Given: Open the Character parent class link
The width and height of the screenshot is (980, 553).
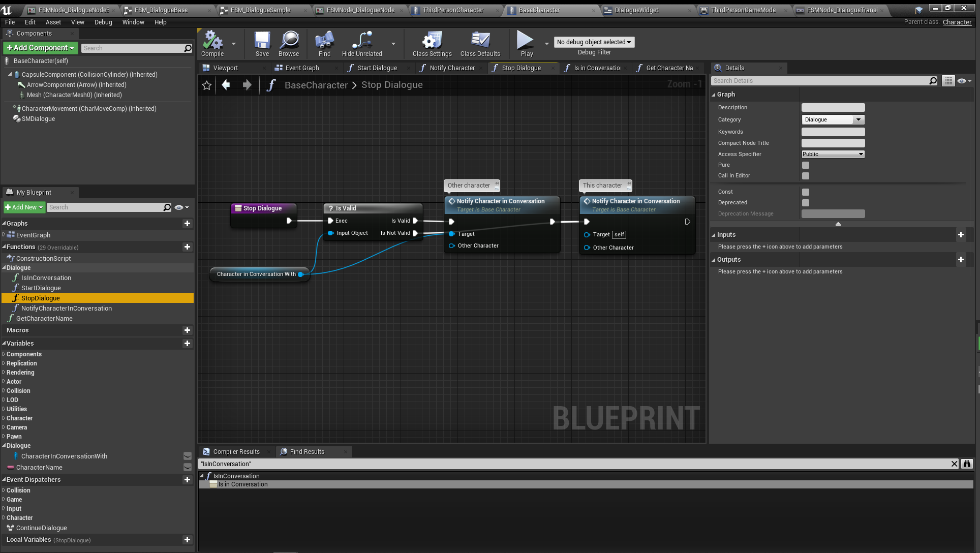Looking at the screenshot, I should [957, 22].
